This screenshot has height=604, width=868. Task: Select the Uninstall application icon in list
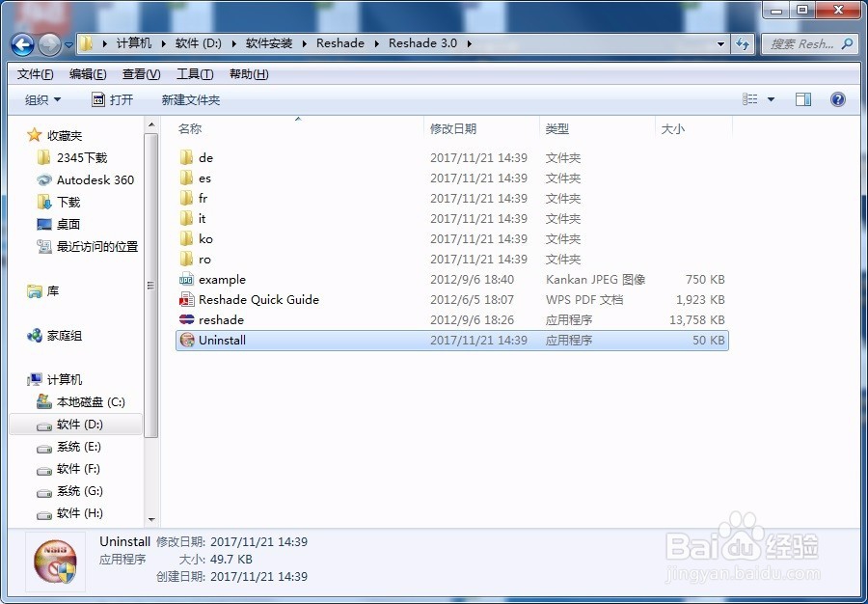pos(187,340)
